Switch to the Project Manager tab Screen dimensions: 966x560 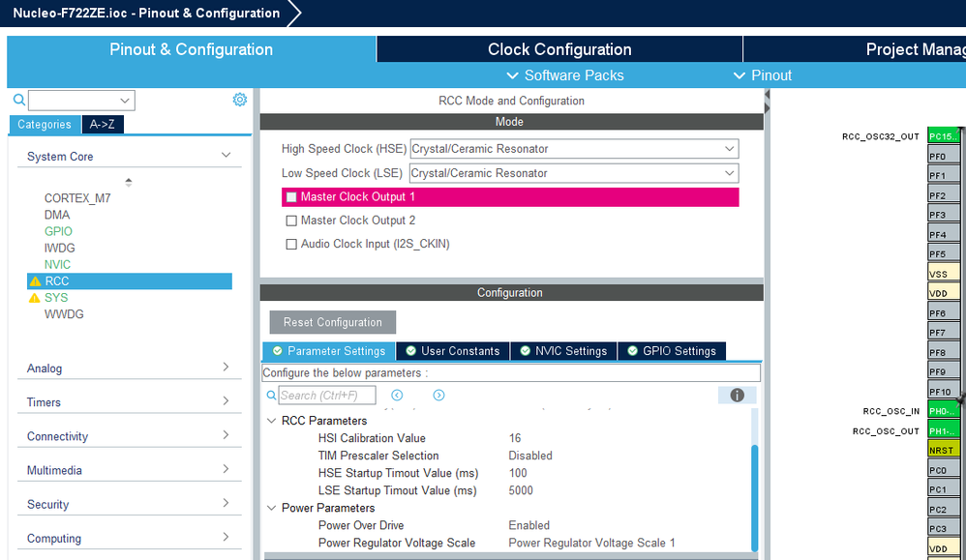click(x=855, y=49)
